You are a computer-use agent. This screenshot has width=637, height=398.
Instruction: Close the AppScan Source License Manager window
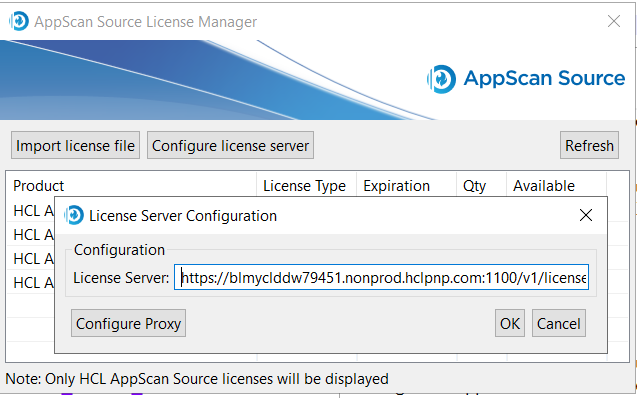(614, 21)
